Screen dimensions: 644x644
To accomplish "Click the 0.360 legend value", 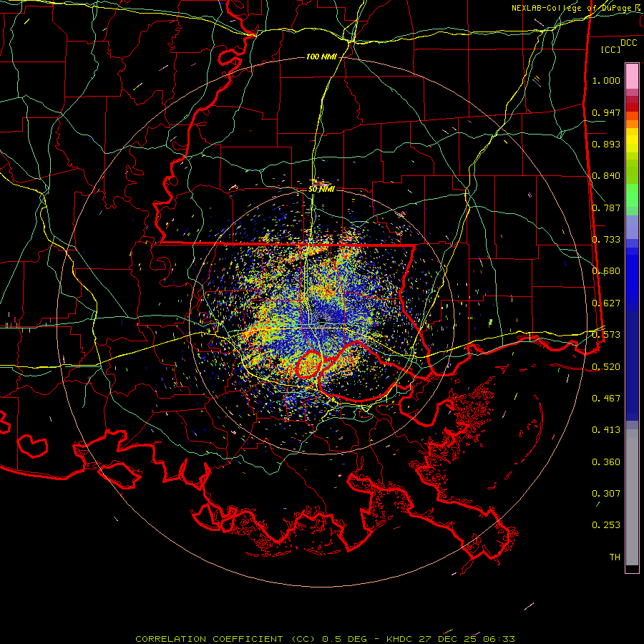I will [x=606, y=462].
